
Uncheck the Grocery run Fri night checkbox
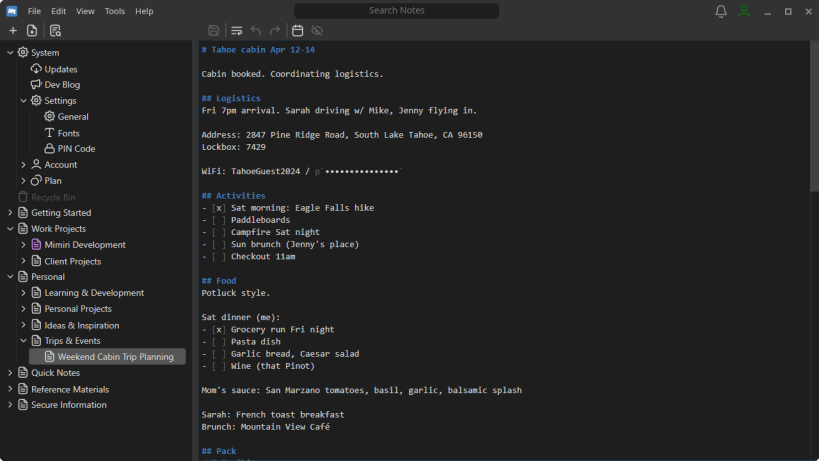click(x=219, y=329)
